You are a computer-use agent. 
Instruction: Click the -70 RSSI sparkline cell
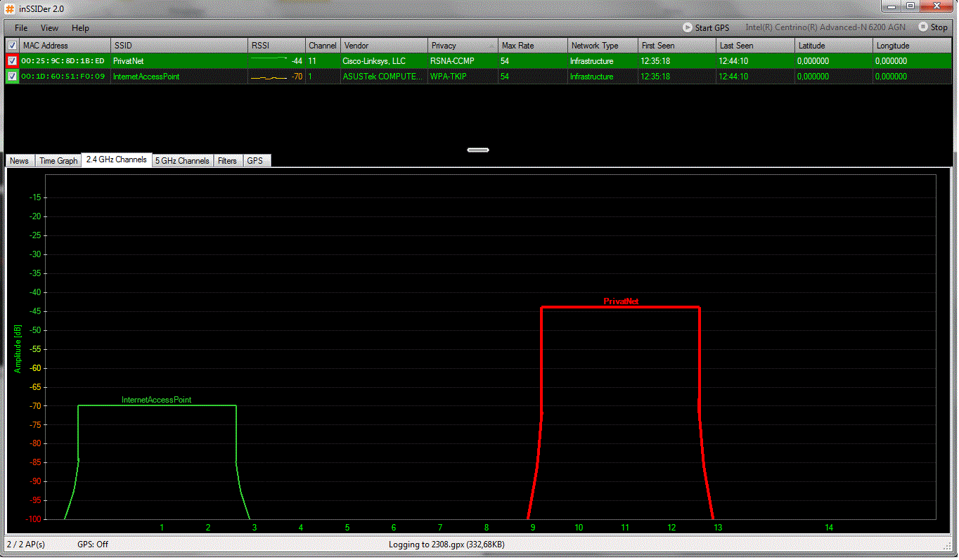point(277,77)
